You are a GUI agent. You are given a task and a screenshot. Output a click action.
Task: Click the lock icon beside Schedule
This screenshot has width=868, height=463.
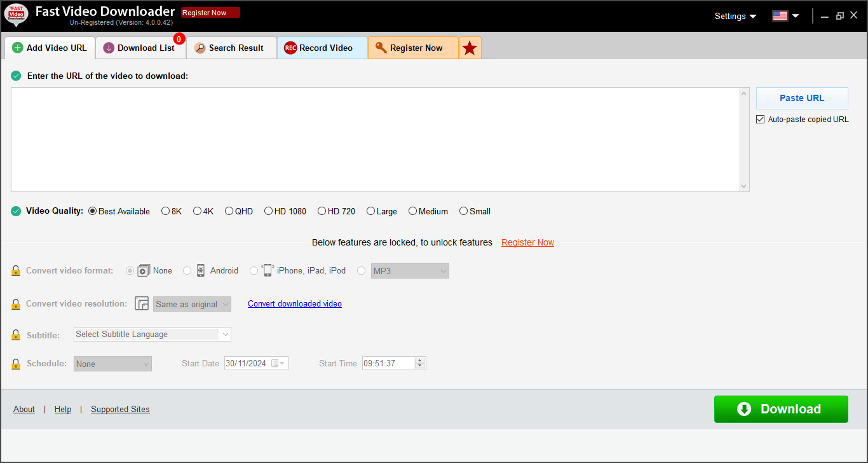pyautogui.click(x=16, y=364)
